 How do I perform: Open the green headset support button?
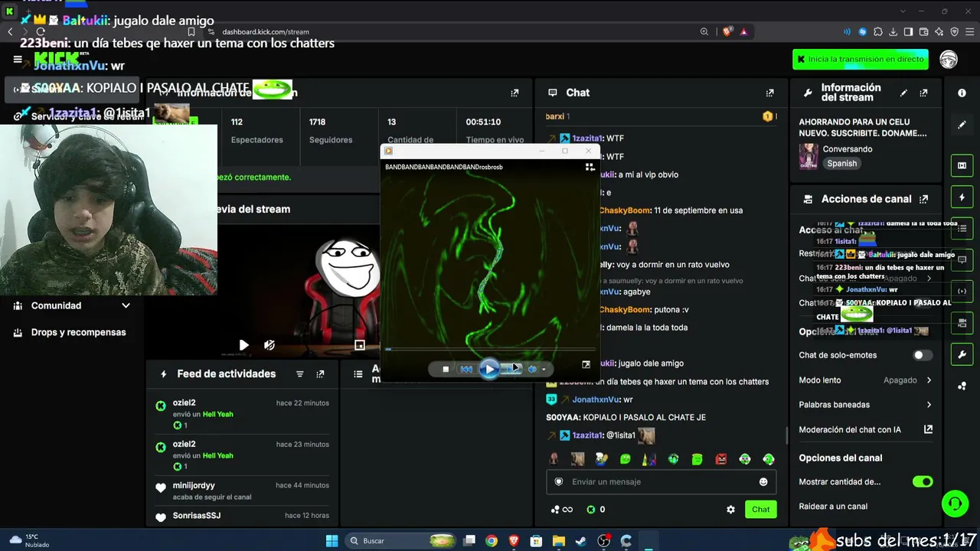[x=955, y=504]
